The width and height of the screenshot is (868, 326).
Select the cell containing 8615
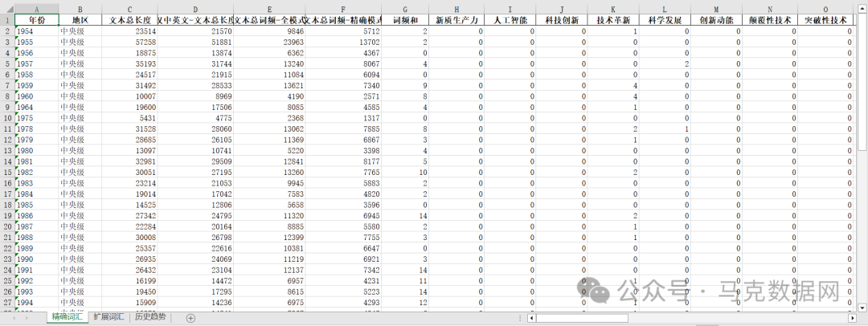(269, 291)
